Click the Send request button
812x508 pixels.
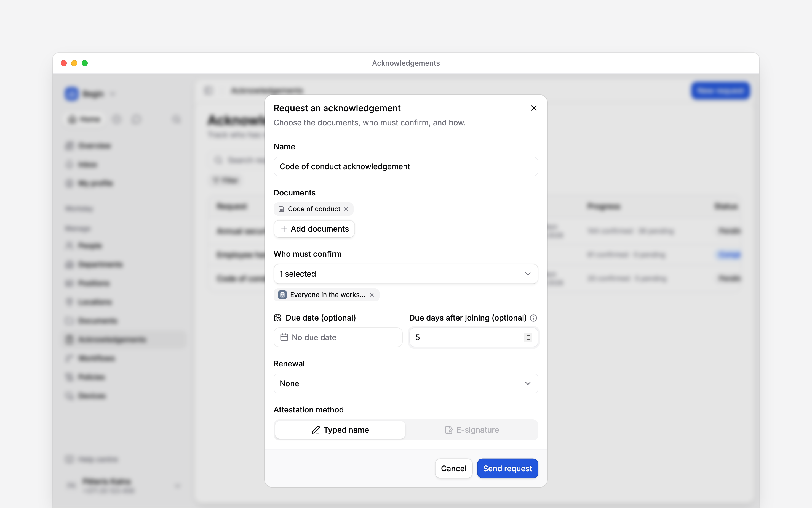pyautogui.click(x=507, y=468)
